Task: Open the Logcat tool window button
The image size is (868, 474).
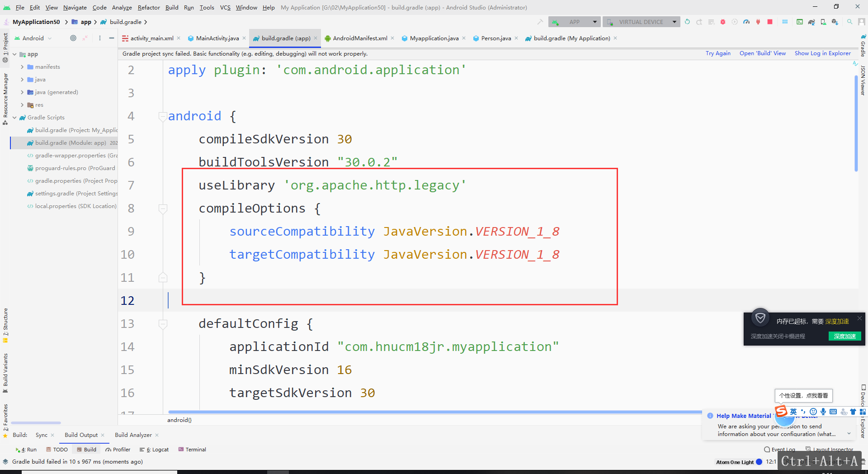Action: pyautogui.click(x=154, y=449)
